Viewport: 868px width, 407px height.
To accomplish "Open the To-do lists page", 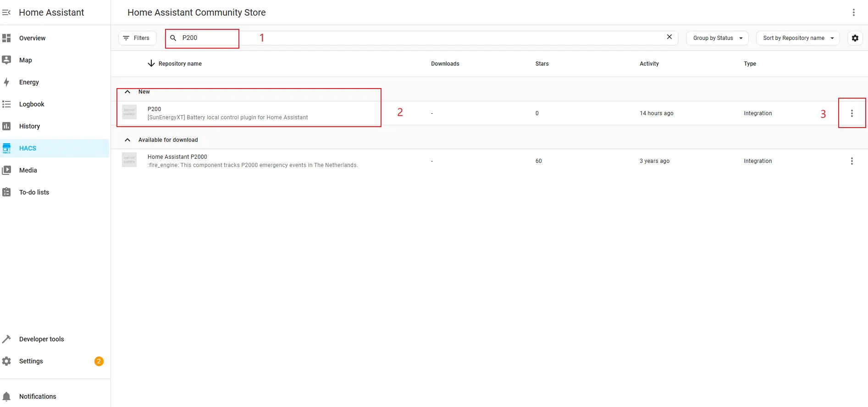I will point(34,192).
